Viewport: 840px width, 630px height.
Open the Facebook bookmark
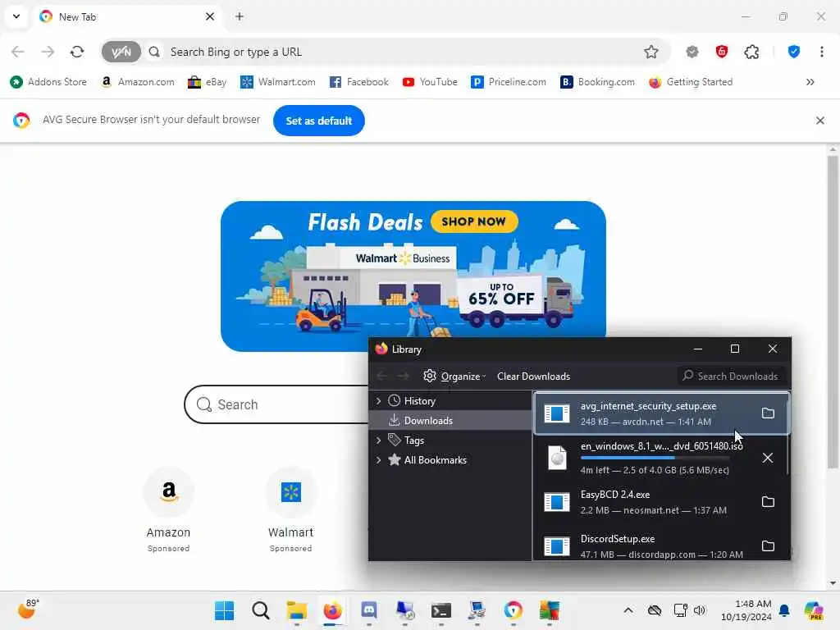(x=359, y=82)
